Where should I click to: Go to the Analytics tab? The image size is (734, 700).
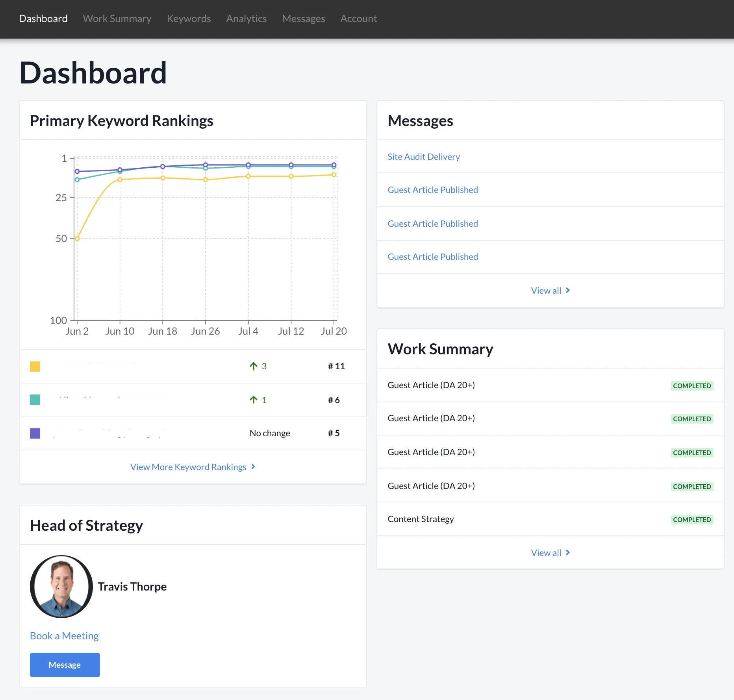pos(246,19)
